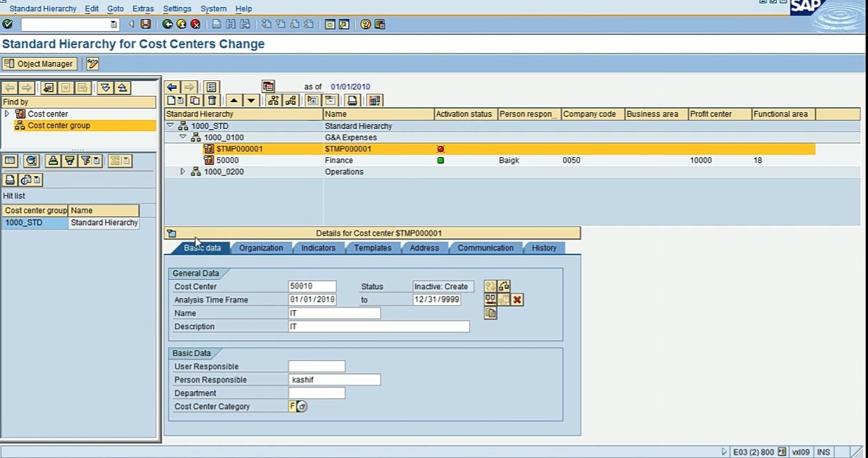Click the Move Down triangle icon
868x458 pixels.
[250, 101]
